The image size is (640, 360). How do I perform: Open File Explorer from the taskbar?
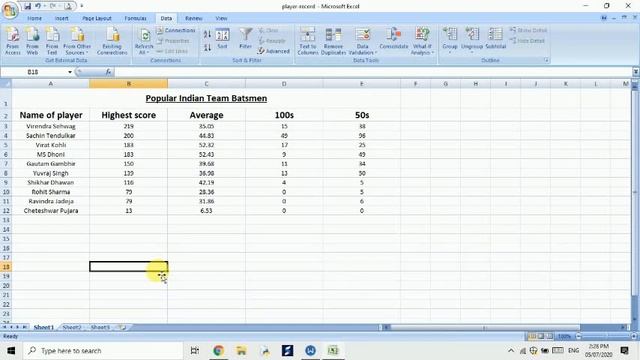(x=241, y=351)
